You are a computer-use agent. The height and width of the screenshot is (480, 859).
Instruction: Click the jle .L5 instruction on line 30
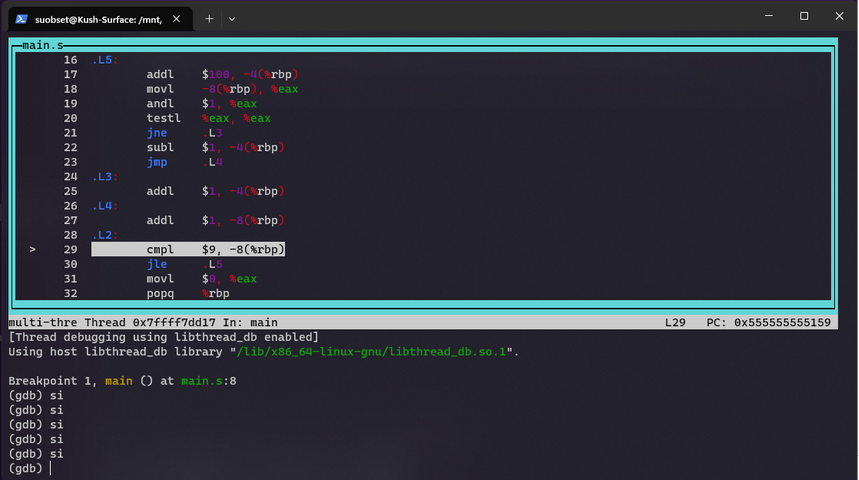point(184,264)
